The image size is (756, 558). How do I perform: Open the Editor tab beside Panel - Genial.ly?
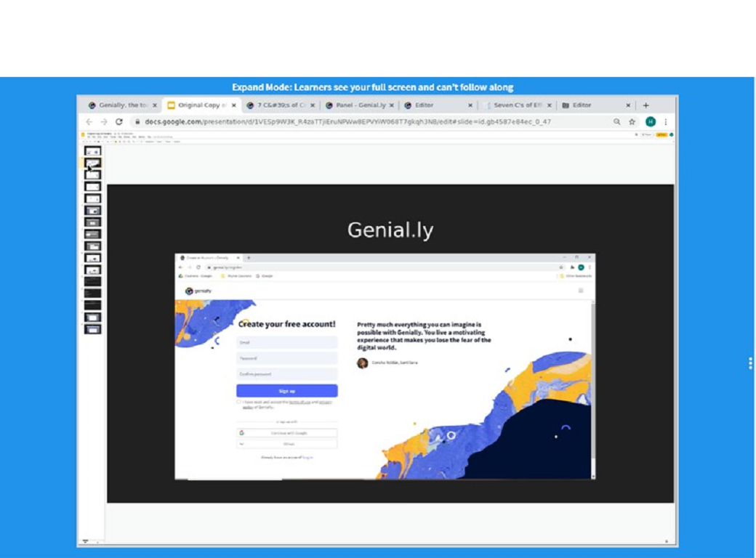[x=438, y=105]
